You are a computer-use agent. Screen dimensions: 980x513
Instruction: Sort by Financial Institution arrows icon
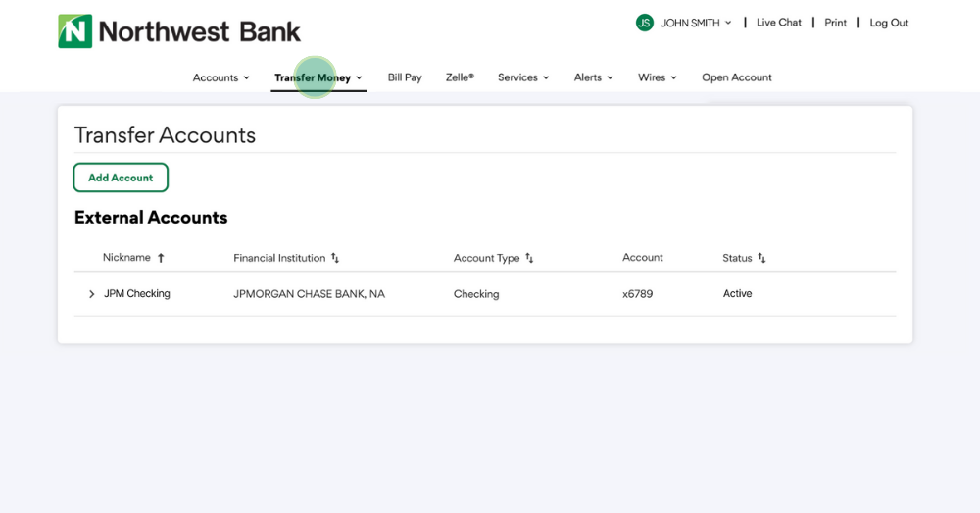[335, 258]
